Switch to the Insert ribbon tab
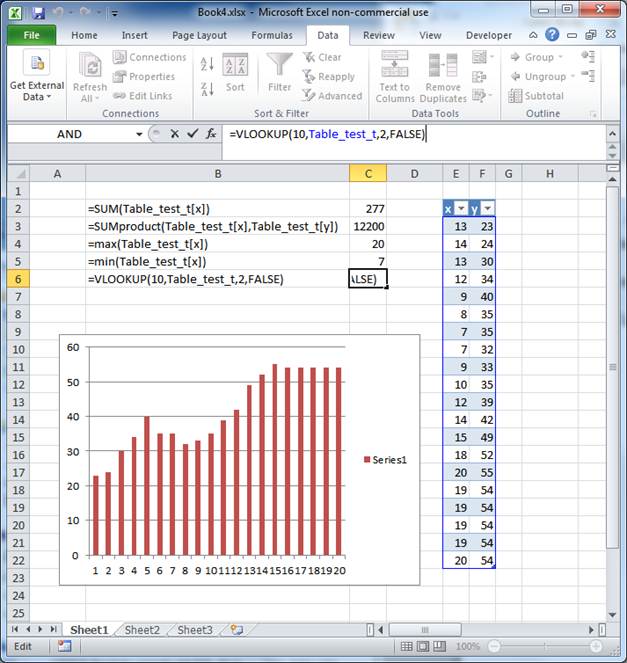This screenshot has height=663, width=627. click(134, 35)
